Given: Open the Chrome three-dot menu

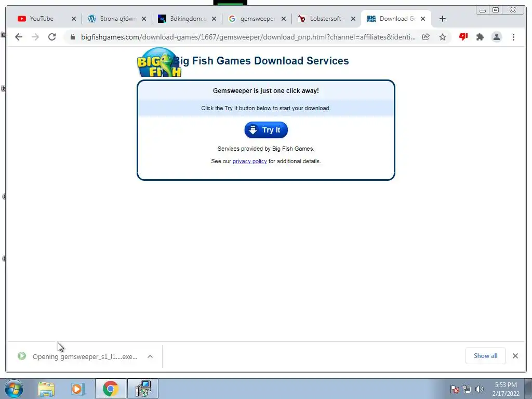Looking at the screenshot, I should pos(513,37).
